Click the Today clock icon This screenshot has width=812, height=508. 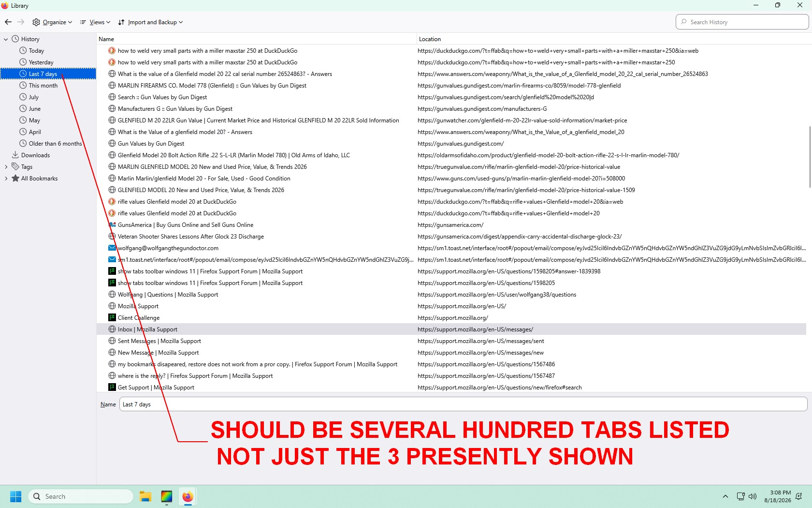[x=23, y=50]
